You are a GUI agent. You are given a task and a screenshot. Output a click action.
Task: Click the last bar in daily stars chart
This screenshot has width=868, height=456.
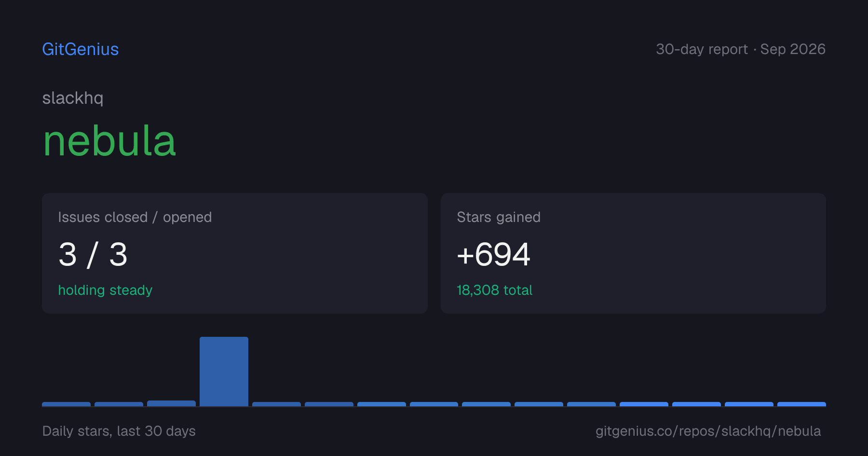801,404
